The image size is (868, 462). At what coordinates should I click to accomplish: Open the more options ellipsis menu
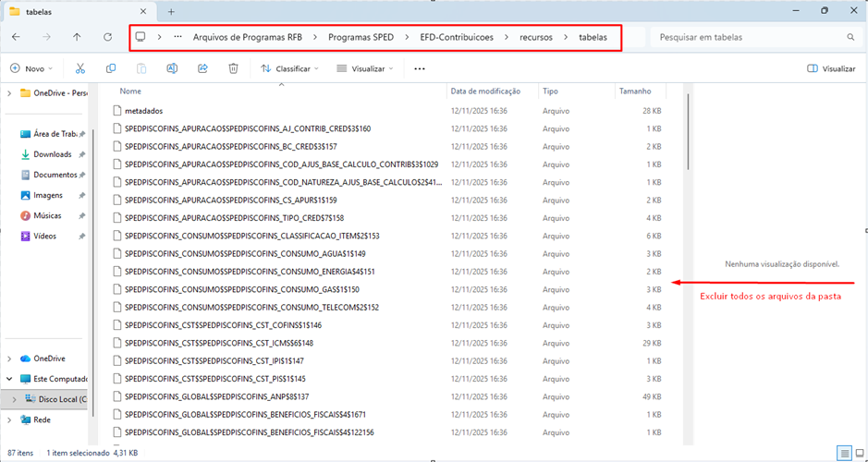click(x=420, y=68)
